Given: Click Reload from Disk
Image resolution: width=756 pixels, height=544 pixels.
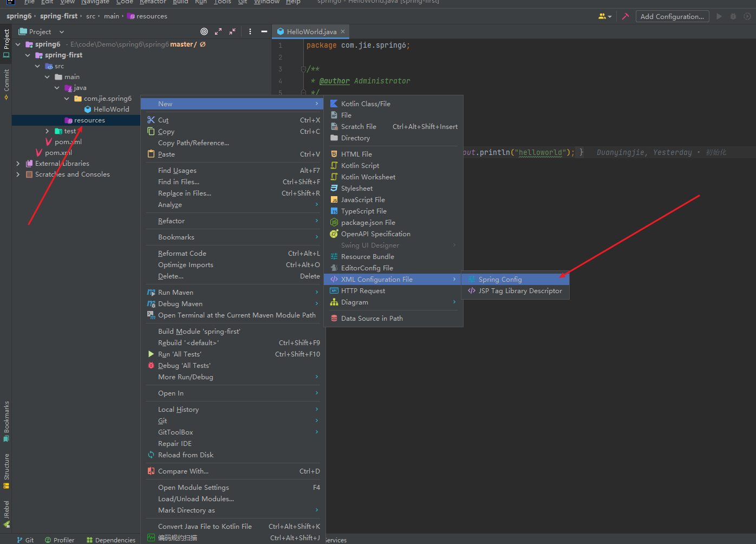Looking at the screenshot, I should [233, 455].
